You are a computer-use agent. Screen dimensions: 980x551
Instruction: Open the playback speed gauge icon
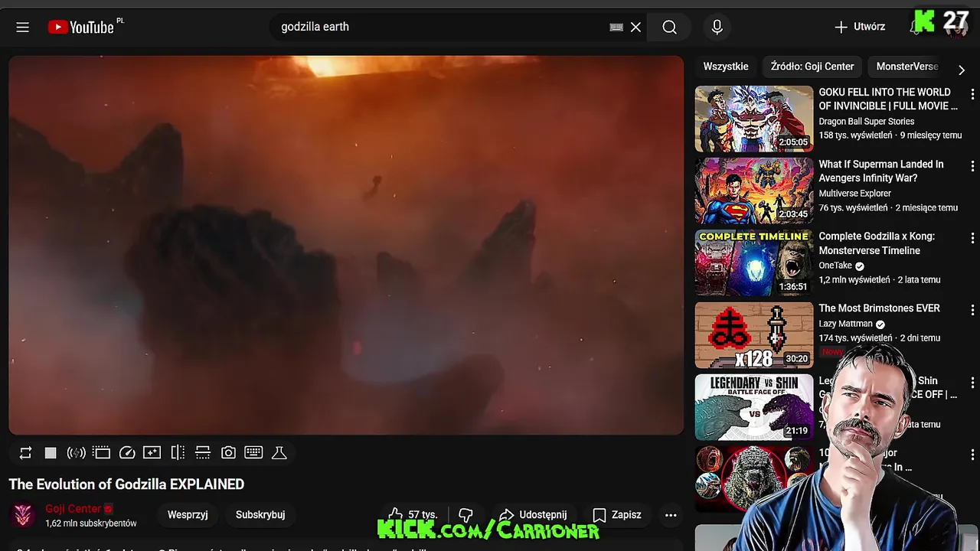pos(127,453)
